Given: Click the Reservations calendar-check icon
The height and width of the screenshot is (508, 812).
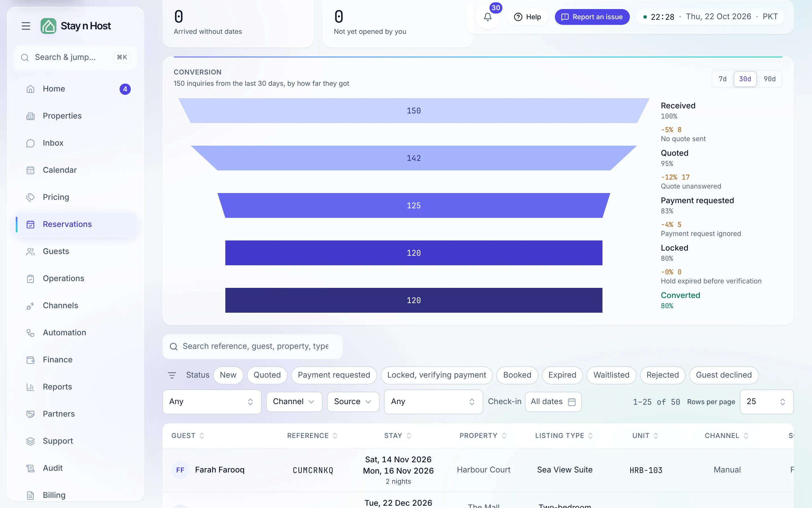Looking at the screenshot, I should 30,224.
